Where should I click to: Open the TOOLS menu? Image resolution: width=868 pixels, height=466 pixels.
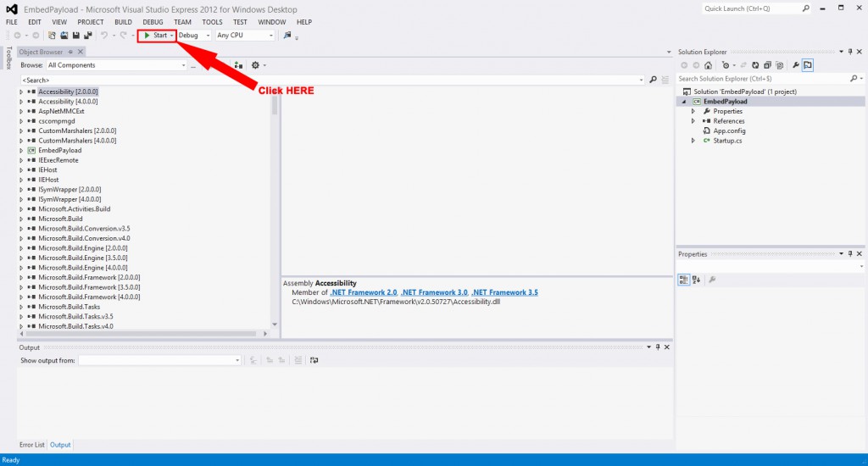click(x=212, y=22)
